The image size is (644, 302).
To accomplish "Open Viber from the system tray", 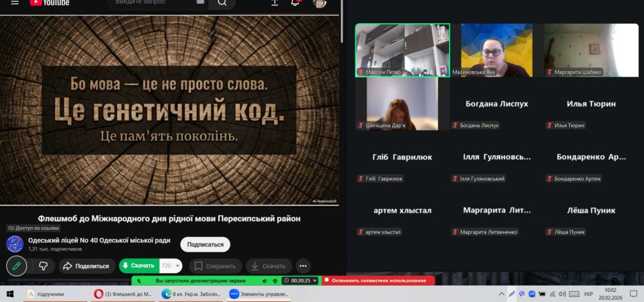I will [522, 294].
